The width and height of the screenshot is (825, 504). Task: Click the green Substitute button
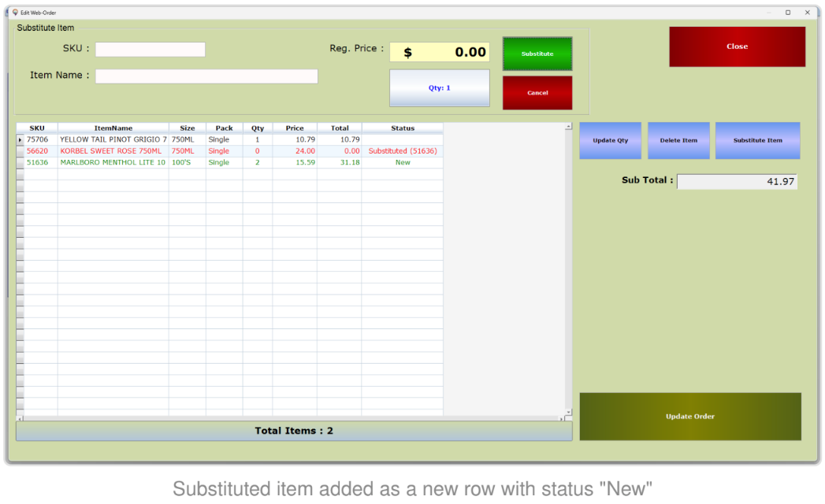point(537,54)
